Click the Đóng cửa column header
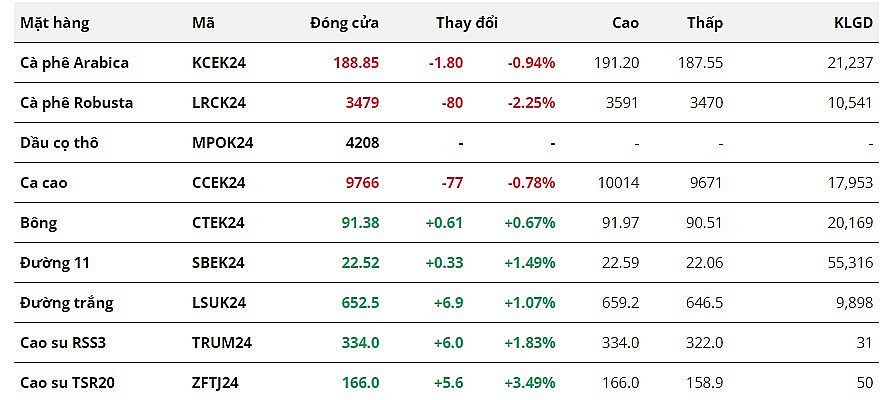Screen dimensions: 894x400 [344, 22]
